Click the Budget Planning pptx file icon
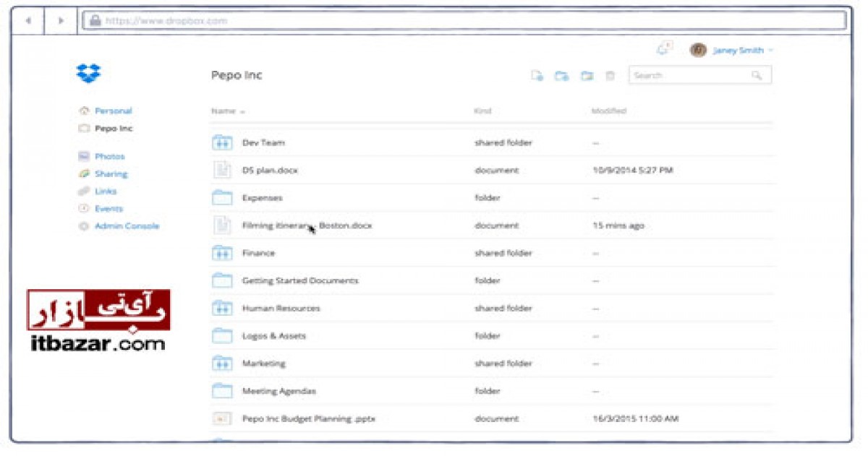The height and width of the screenshot is (456, 868). [x=221, y=418]
